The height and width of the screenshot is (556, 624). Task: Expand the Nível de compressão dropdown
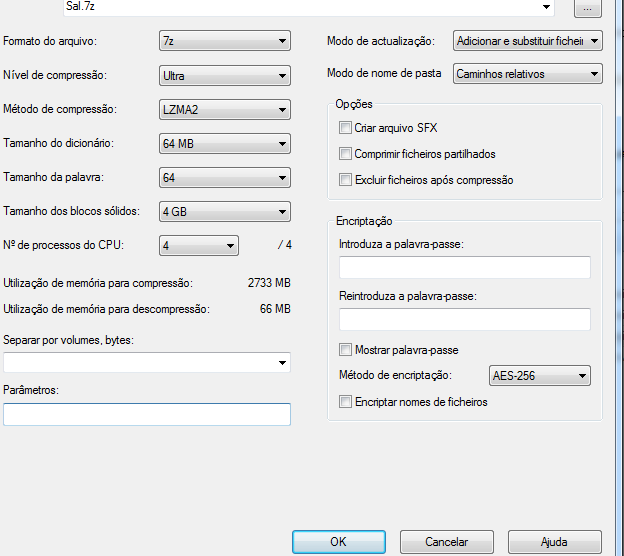(224, 75)
